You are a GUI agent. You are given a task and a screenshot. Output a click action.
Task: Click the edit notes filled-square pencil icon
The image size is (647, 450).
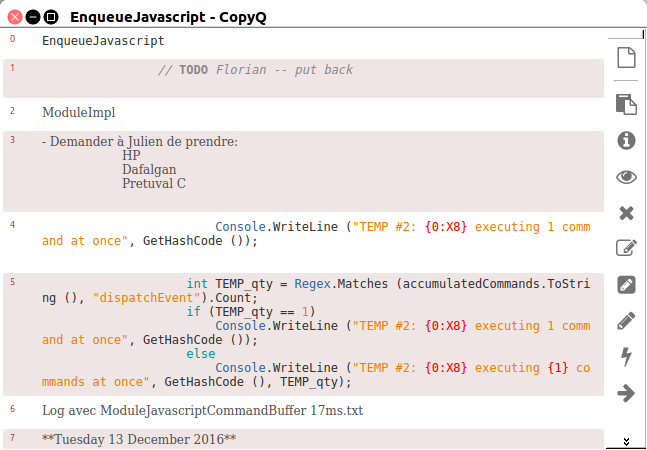(626, 285)
